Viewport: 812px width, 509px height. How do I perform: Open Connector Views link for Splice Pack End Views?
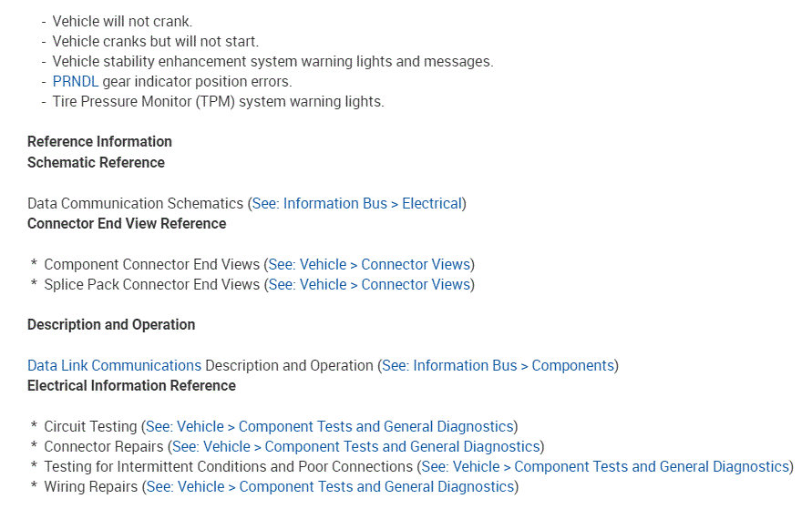pyautogui.click(x=369, y=284)
